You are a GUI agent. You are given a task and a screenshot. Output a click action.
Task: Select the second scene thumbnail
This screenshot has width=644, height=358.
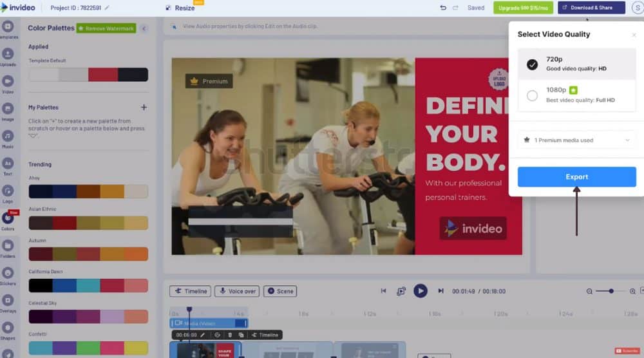287,350
